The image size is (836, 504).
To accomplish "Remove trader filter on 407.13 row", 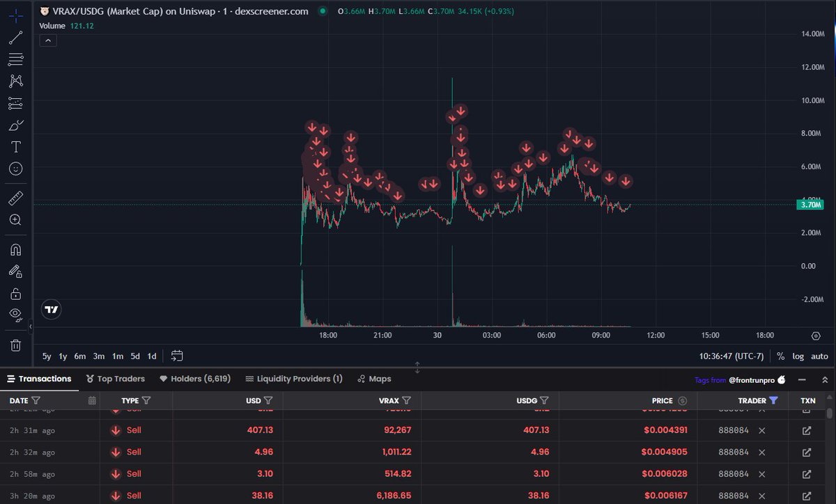I will (x=761, y=430).
